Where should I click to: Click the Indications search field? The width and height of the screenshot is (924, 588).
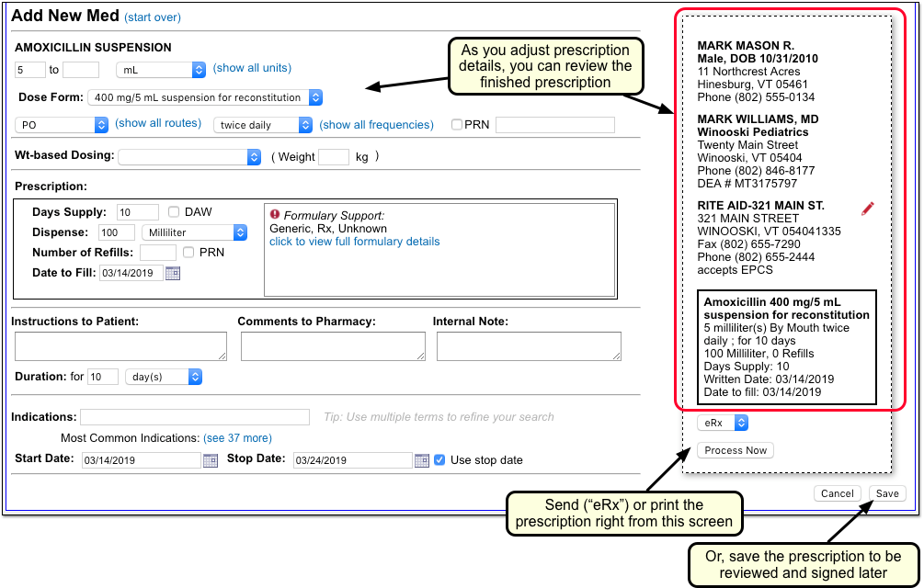coord(195,417)
